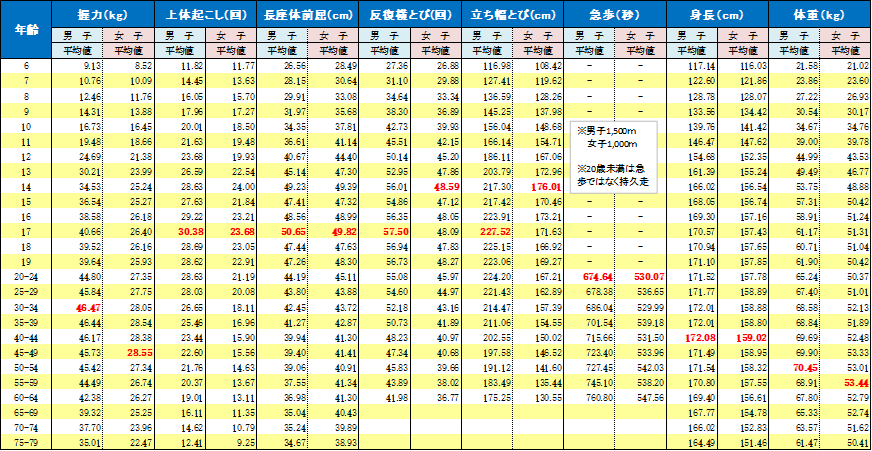This screenshot has width=872, height=451.
Task: Select red value 46.47 in grip strength
Action: pyautogui.click(x=87, y=309)
